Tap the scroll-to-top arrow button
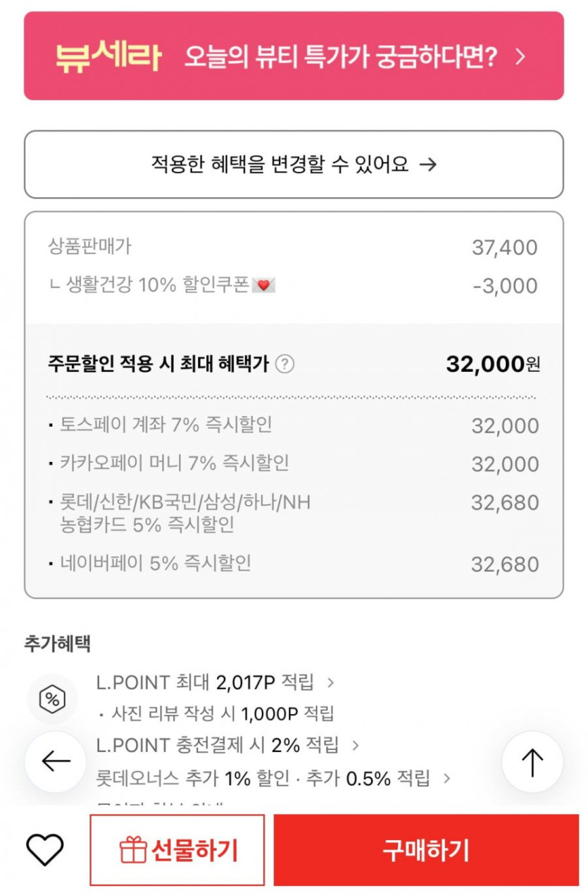This screenshot has height=895, width=588. (532, 762)
